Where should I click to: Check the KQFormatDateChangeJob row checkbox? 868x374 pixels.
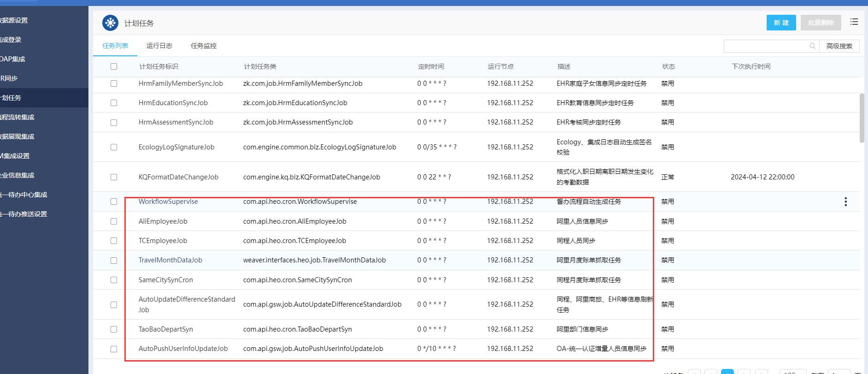(x=114, y=177)
